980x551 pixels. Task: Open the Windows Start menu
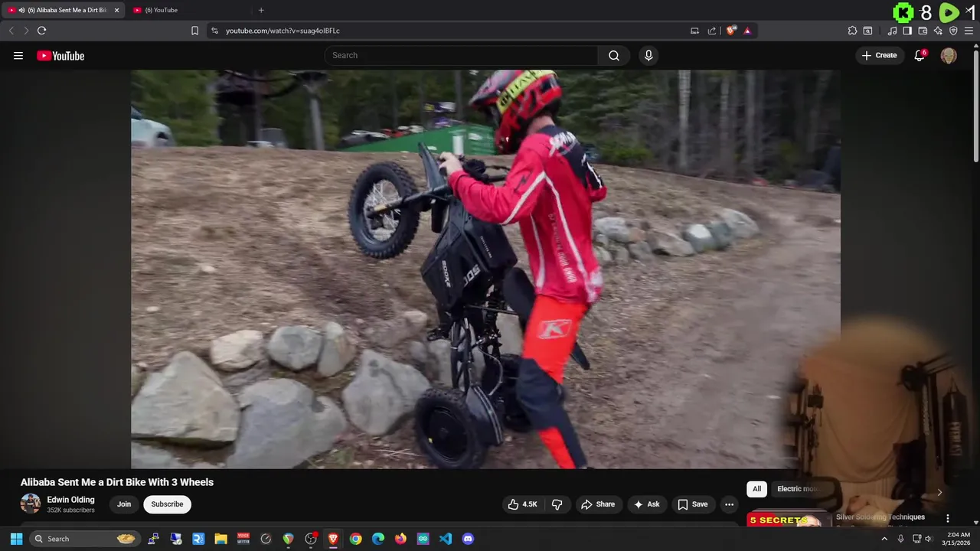click(16, 539)
